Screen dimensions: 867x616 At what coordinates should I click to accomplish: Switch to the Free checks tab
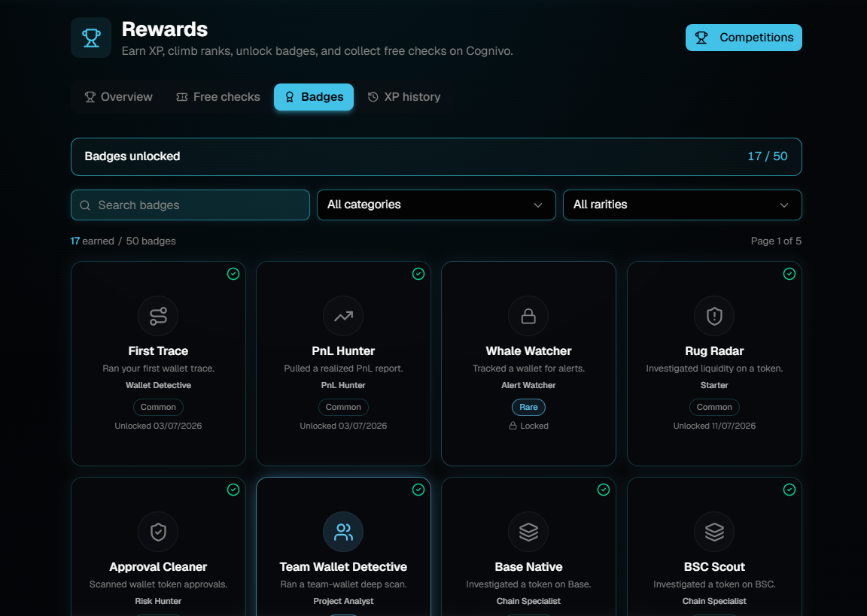coord(218,97)
